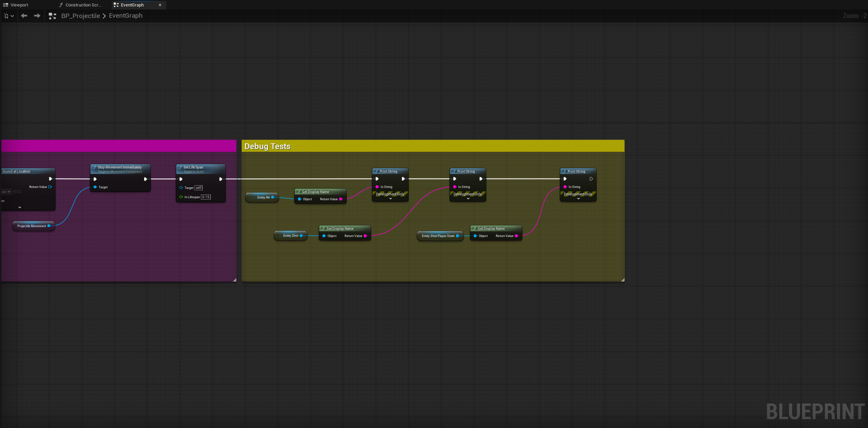This screenshot has width=868, height=428.
Task: Select the Entity Hit variable node
Action: (x=262, y=197)
